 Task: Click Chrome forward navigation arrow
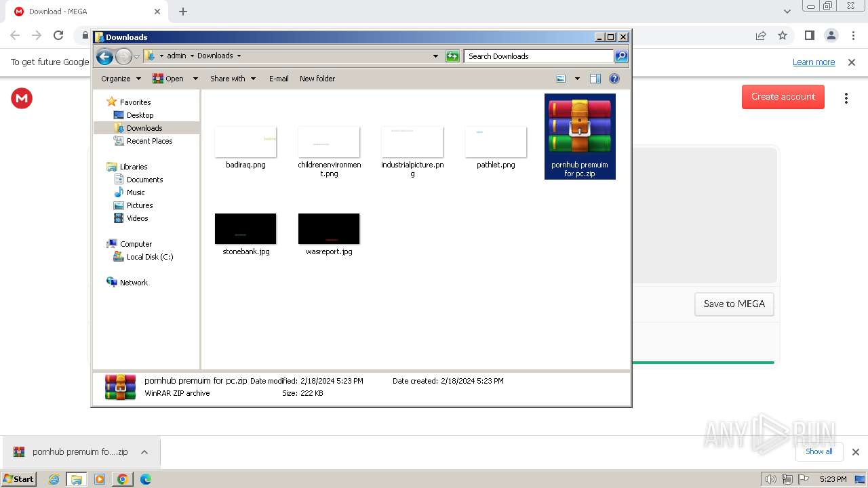pos(37,35)
